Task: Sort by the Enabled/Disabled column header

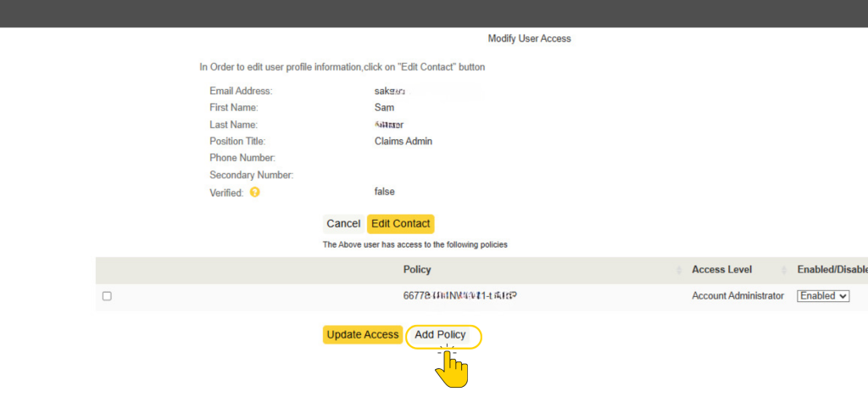Action: [x=832, y=270]
